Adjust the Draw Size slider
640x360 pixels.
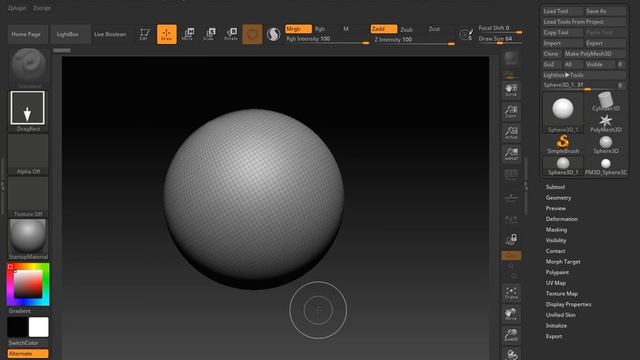[500, 39]
